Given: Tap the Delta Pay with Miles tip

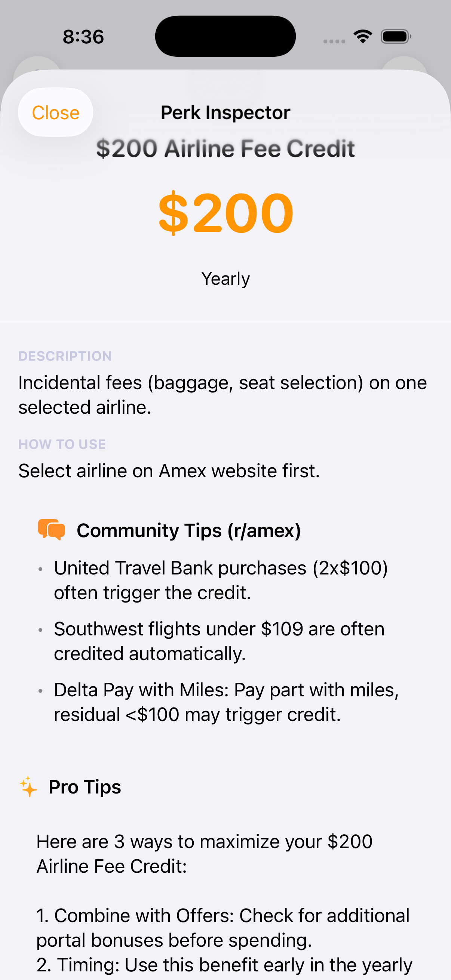Looking at the screenshot, I should tap(226, 702).
